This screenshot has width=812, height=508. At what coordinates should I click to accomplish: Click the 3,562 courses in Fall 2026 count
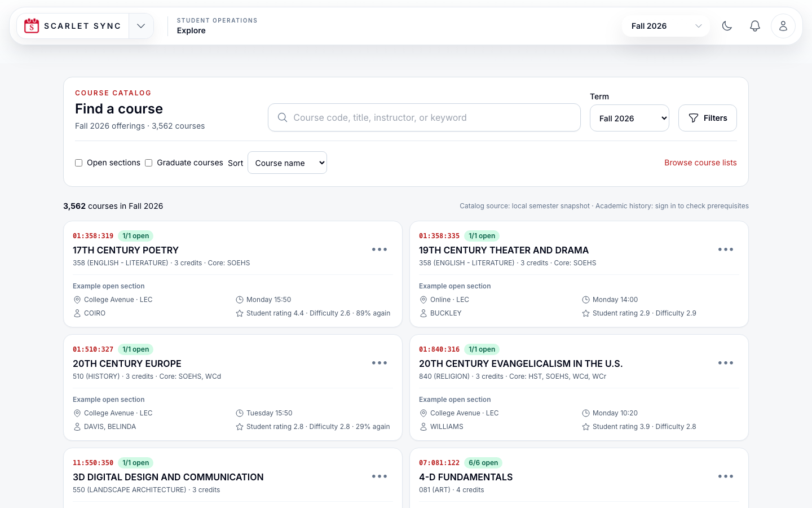[x=113, y=206]
